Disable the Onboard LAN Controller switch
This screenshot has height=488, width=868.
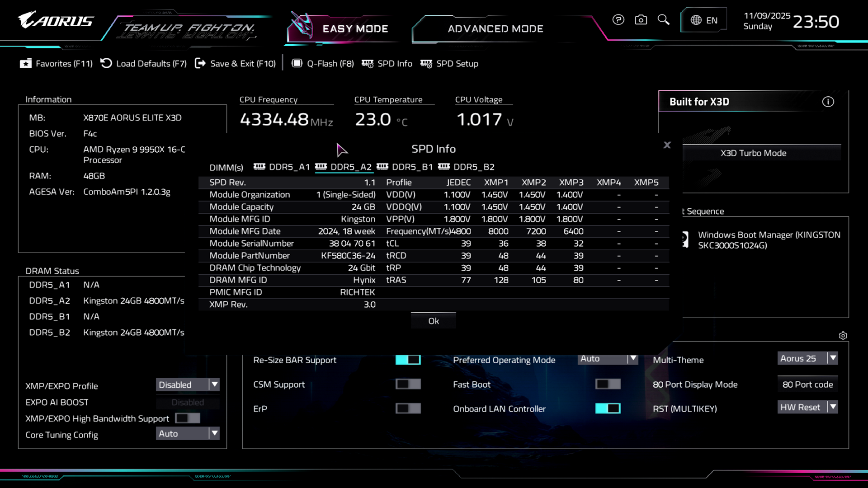(x=608, y=408)
